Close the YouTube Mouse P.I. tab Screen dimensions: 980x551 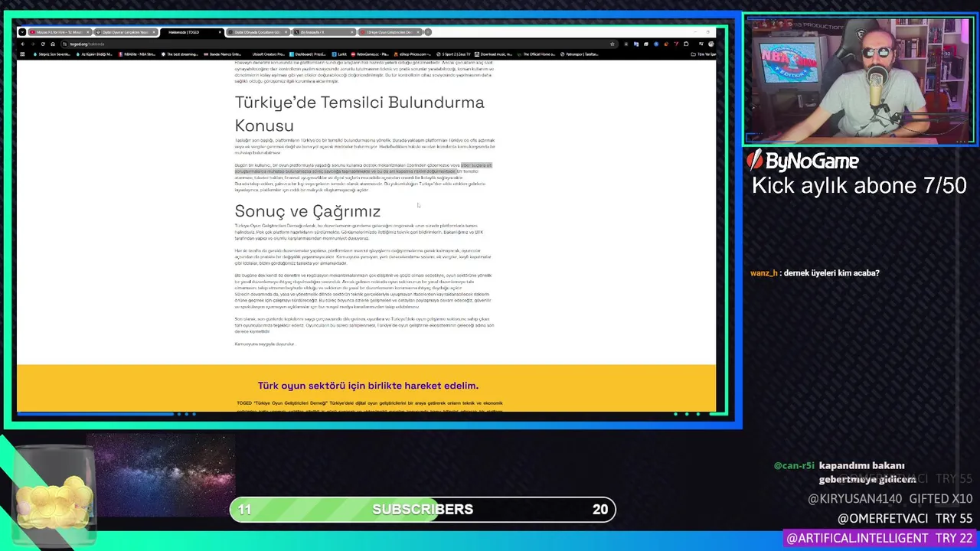coord(88,32)
